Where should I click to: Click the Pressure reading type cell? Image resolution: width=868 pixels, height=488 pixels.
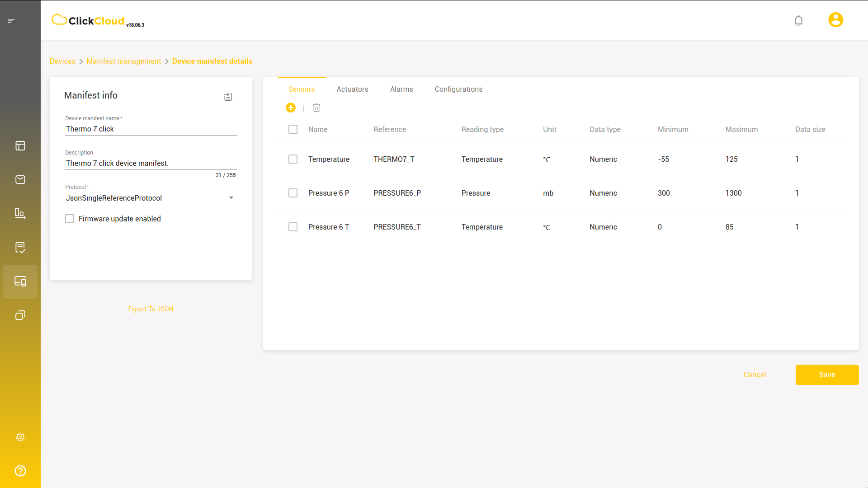click(x=476, y=193)
